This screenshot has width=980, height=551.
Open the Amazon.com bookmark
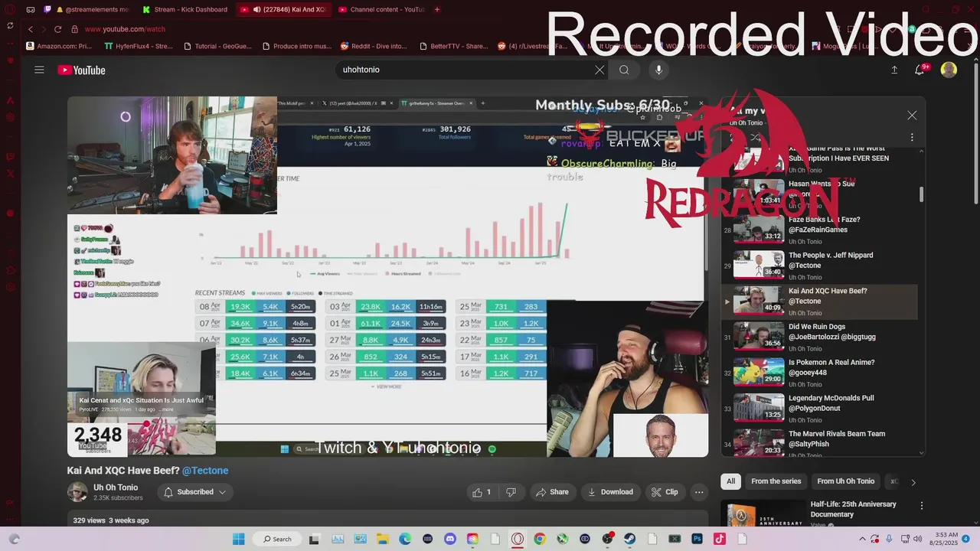click(58, 46)
